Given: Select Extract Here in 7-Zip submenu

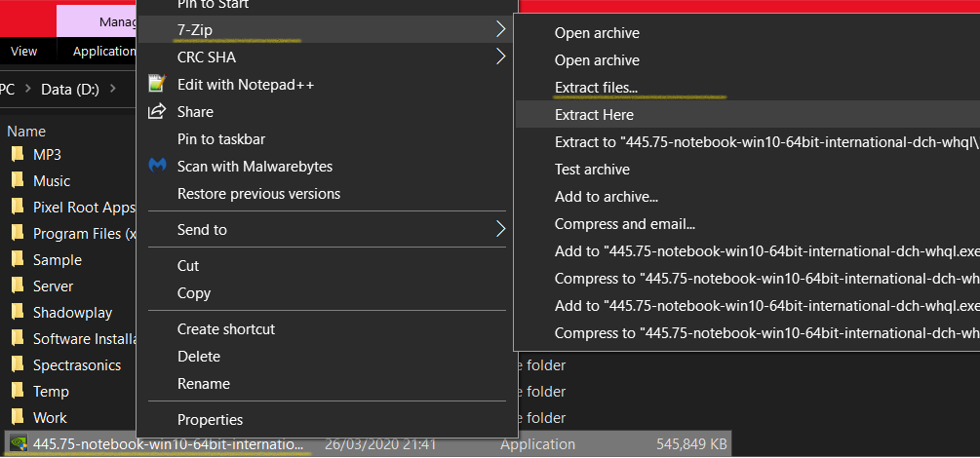Looking at the screenshot, I should [748, 115].
